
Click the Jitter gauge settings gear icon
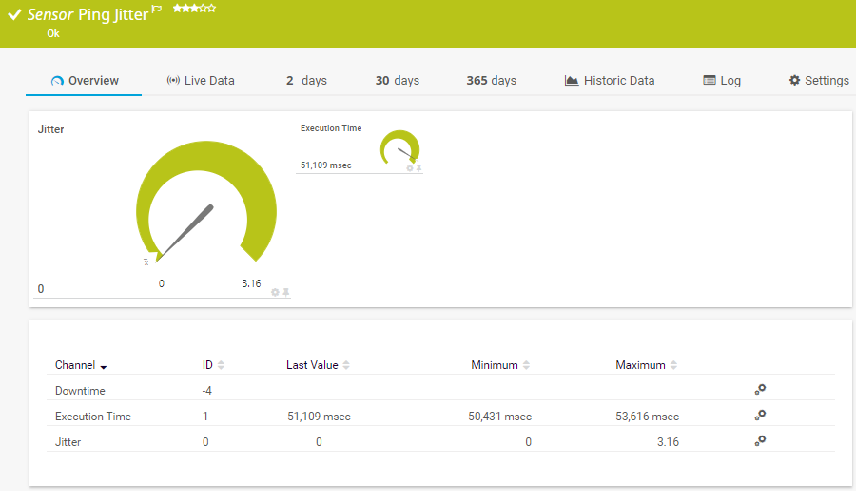coord(275,293)
